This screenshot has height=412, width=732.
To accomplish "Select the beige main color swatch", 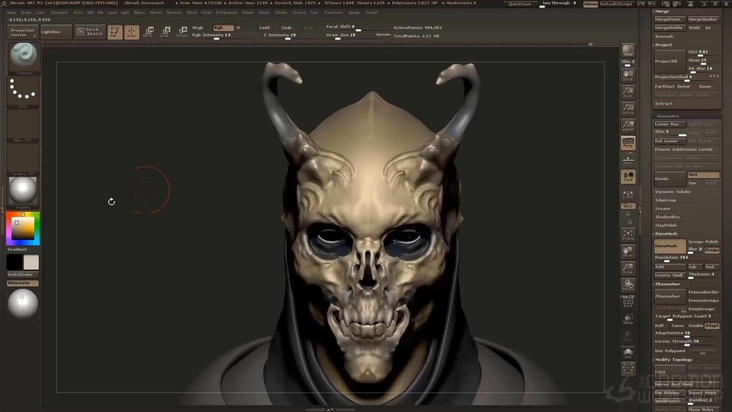I will click(31, 262).
